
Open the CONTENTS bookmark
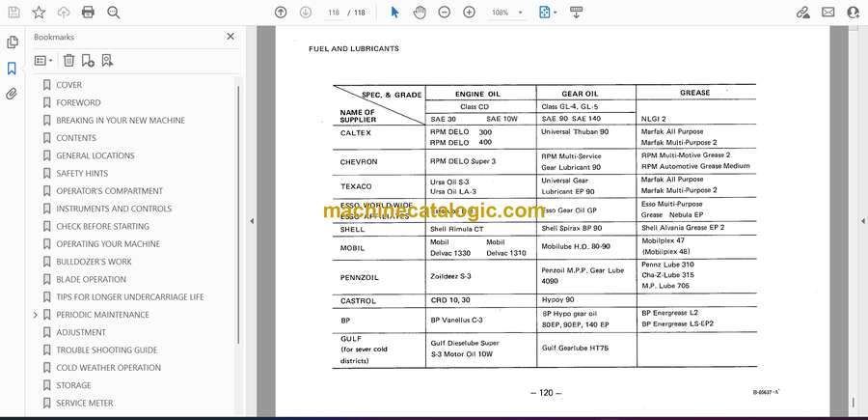click(76, 138)
